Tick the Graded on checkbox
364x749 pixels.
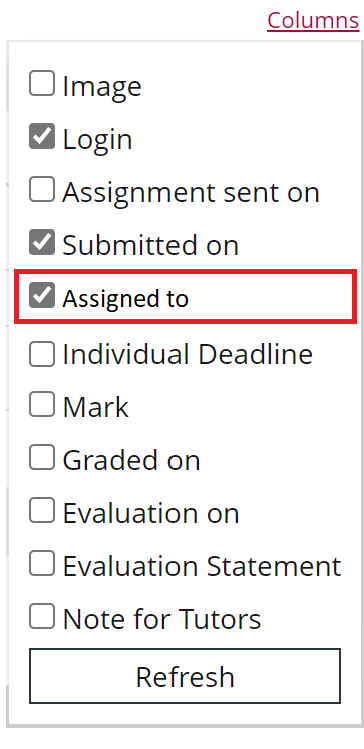coord(42,458)
